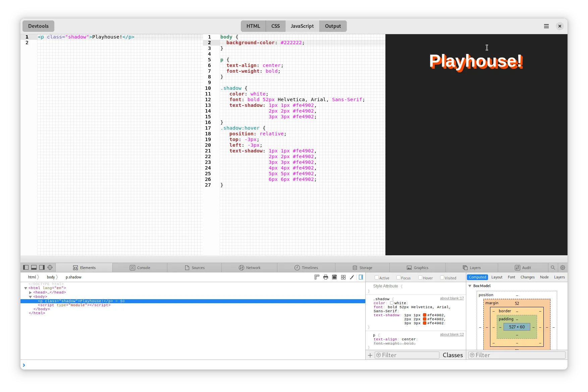Viewport: 588px width, 392px height.
Task: Collapse the Box Model section
Action: pyautogui.click(x=470, y=286)
